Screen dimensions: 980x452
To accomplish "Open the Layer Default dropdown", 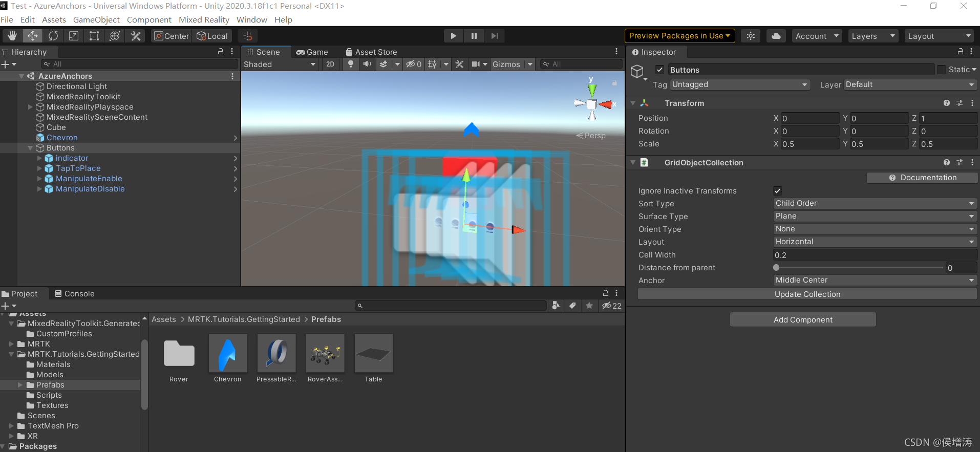I will pyautogui.click(x=910, y=84).
